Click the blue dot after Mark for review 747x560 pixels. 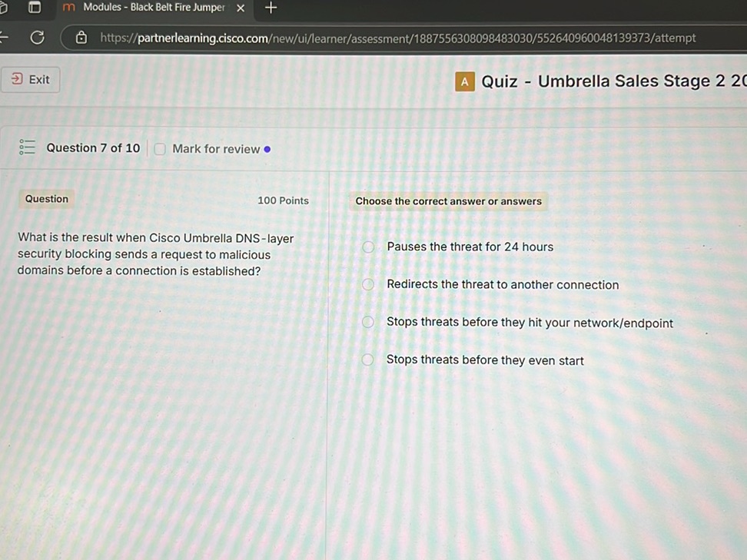[267, 149]
